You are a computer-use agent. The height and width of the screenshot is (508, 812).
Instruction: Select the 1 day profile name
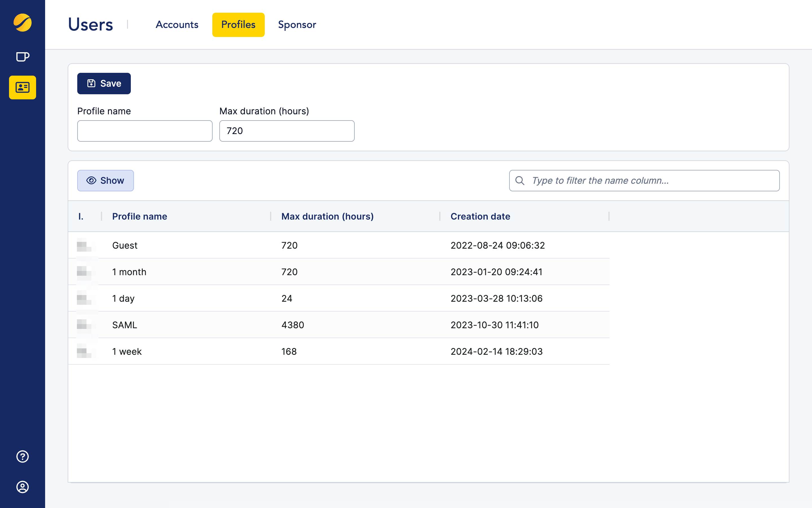click(123, 298)
